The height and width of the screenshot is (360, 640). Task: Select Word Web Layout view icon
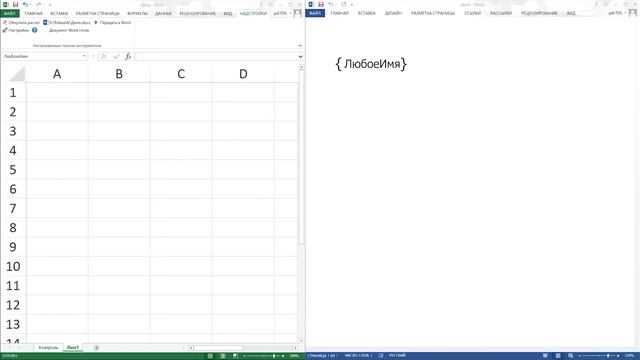570,356
